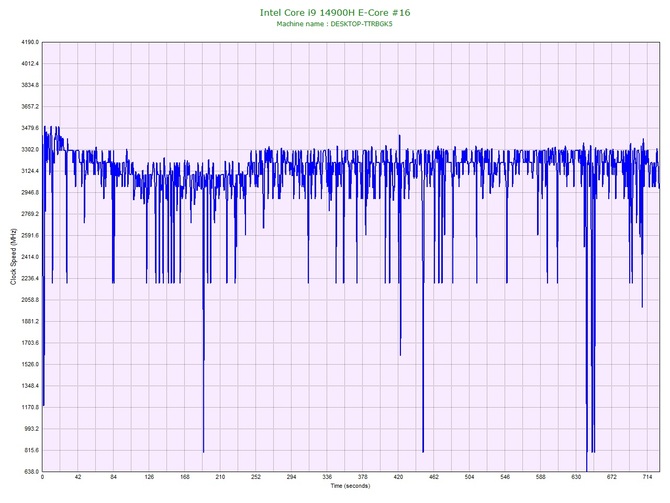This screenshot has width=670, height=503.
Task: Click the x-axis tick label 168
Action: point(185,477)
